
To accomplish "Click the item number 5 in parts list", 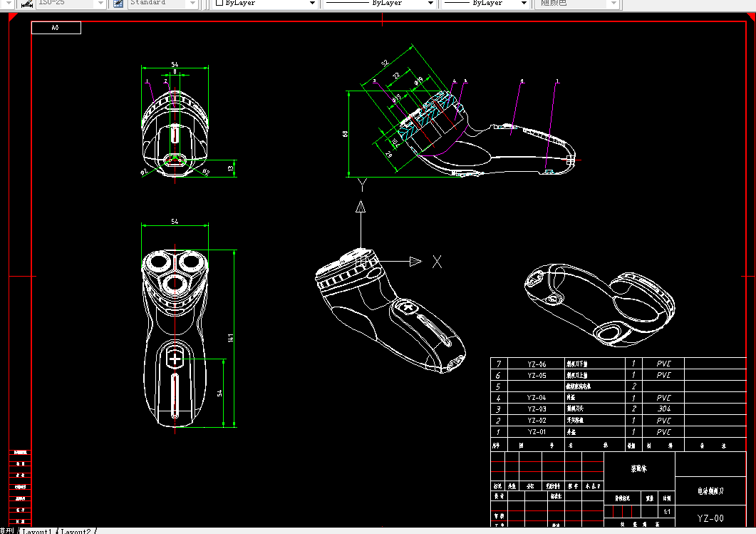I will (x=499, y=387).
